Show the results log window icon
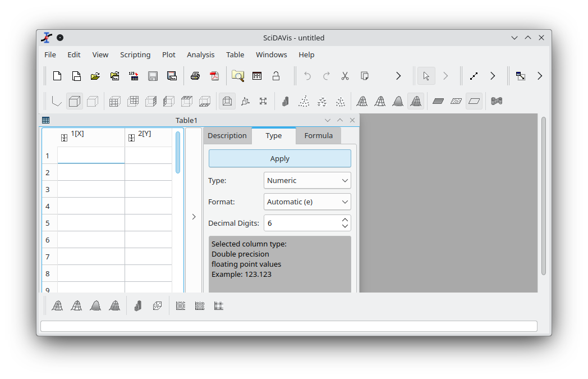The image size is (588, 379). click(x=257, y=76)
